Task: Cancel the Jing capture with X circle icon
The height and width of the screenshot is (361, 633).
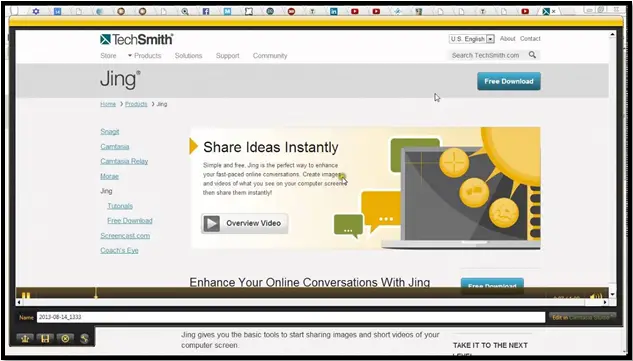Action: coord(65,338)
